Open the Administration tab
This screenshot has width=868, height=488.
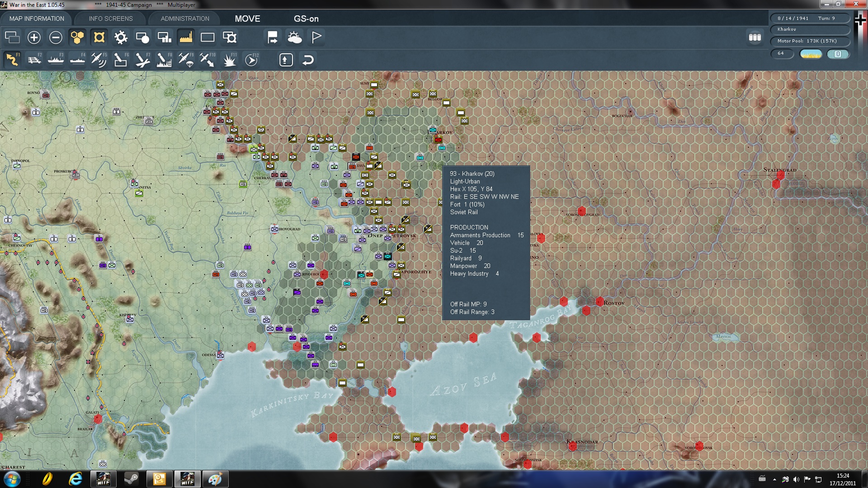pyautogui.click(x=185, y=19)
